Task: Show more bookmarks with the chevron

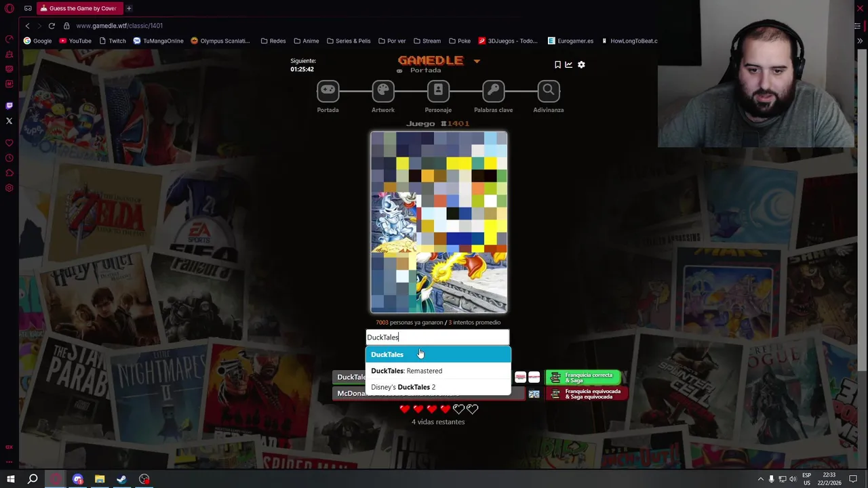Action: coord(860,41)
